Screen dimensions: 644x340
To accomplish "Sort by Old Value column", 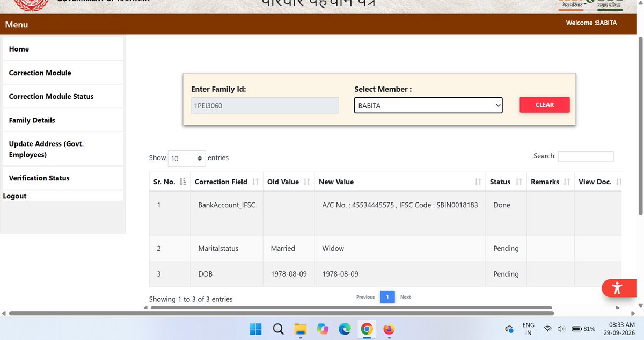I will click(x=289, y=182).
